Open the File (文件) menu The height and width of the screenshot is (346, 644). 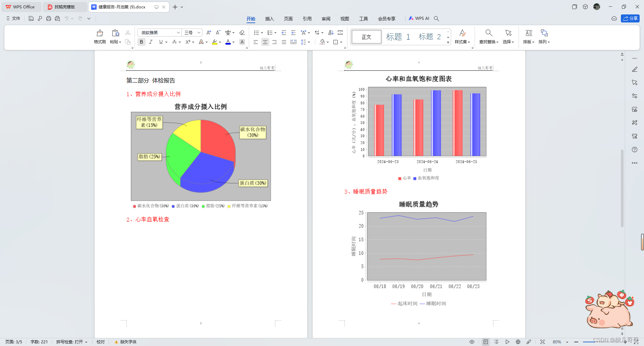tap(13, 18)
